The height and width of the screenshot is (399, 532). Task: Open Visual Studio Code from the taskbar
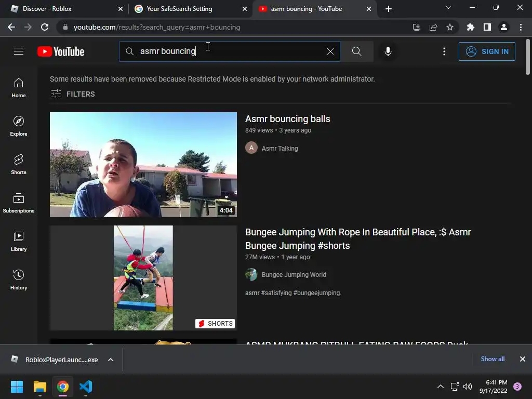[x=86, y=387]
